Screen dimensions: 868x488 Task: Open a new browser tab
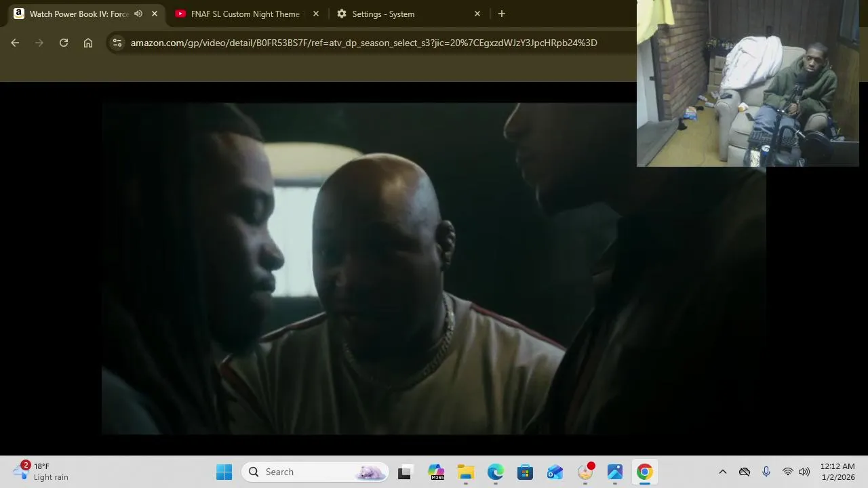click(x=502, y=14)
